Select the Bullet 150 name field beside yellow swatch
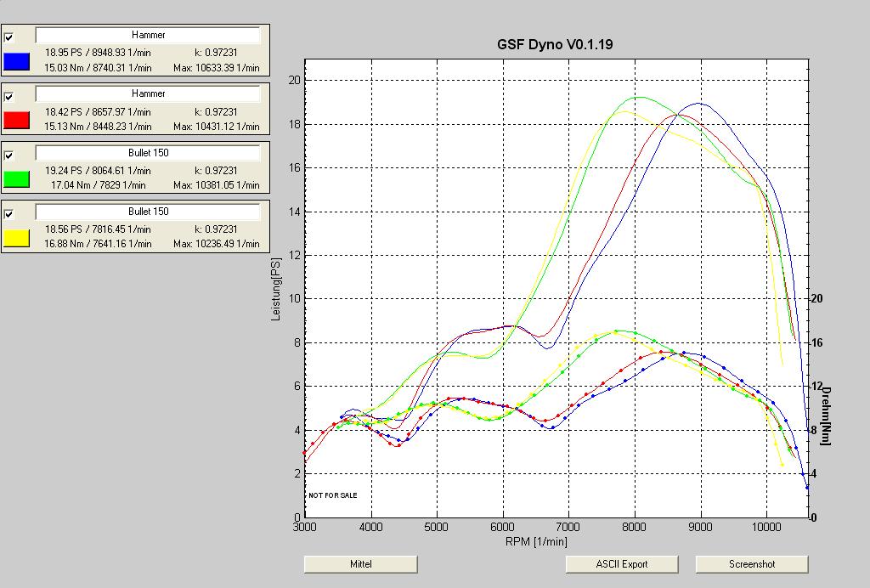870x588 pixels. (x=148, y=211)
